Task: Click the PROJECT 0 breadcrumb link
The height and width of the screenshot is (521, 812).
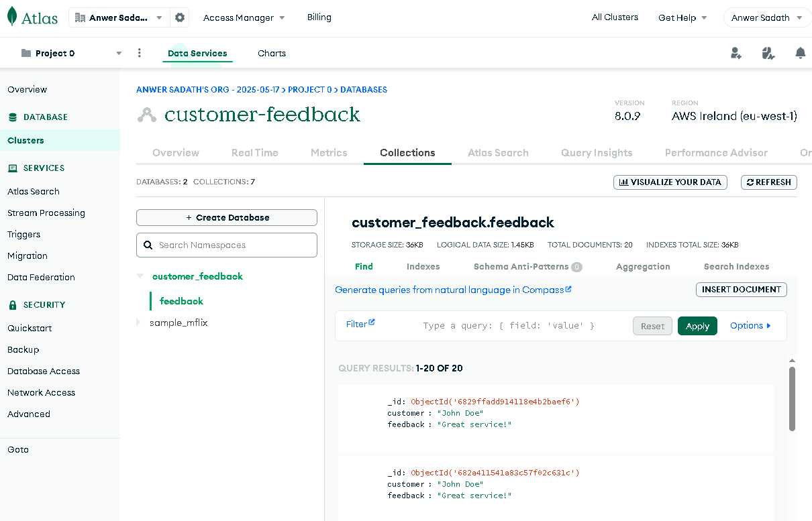Action: click(x=310, y=89)
